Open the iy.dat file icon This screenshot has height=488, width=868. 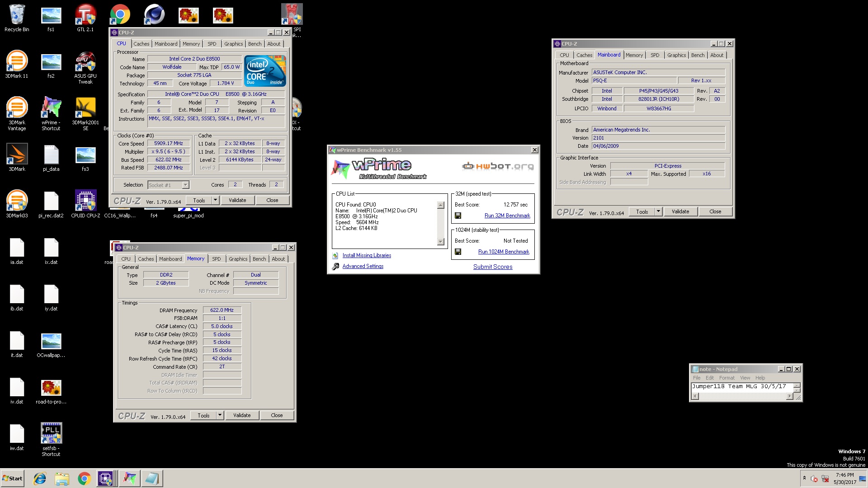pos(51,297)
